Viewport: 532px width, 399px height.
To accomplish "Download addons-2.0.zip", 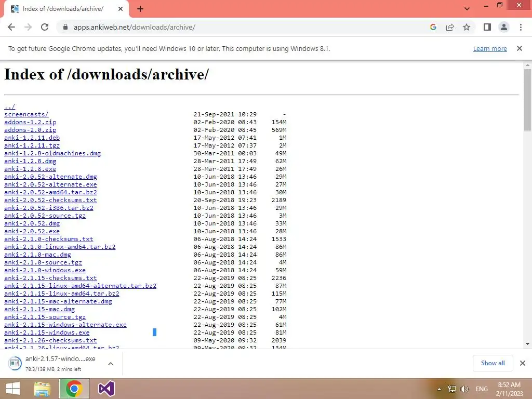I will (x=30, y=130).
